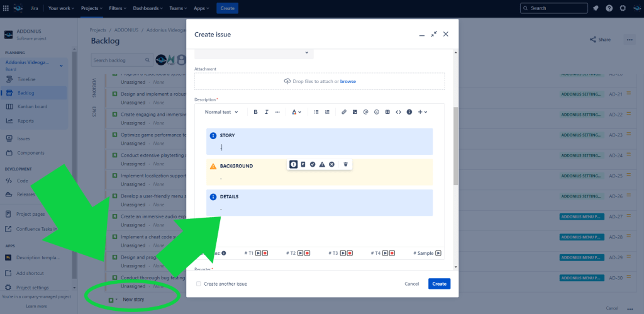Expand the insert plus menu
This screenshot has width=644, height=314.
[423, 112]
